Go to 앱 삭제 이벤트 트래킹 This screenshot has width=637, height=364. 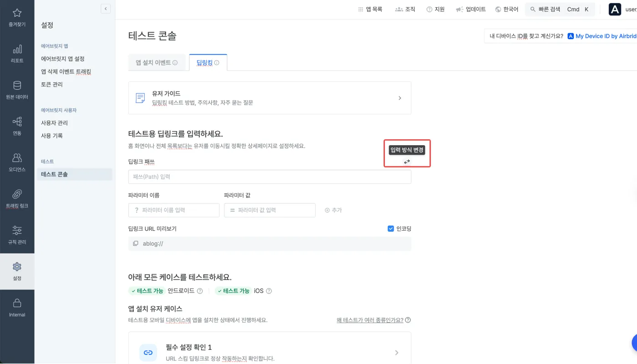[66, 71]
